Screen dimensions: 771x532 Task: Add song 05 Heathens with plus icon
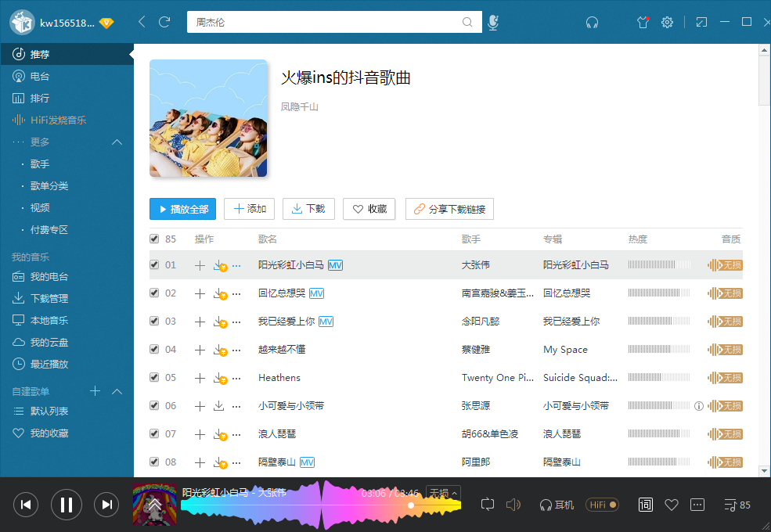click(200, 378)
